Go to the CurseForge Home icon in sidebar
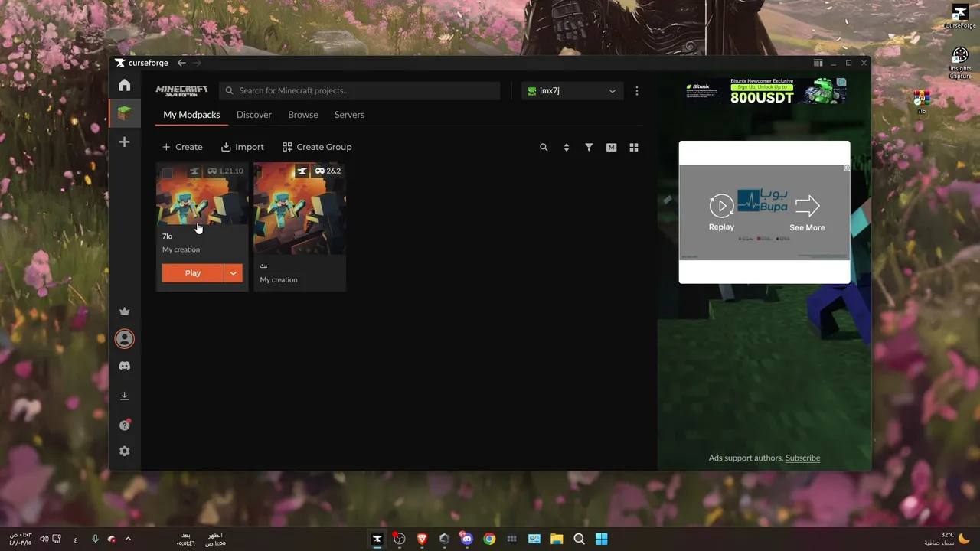The height and width of the screenshot is (551, 980). click(124, 85)
